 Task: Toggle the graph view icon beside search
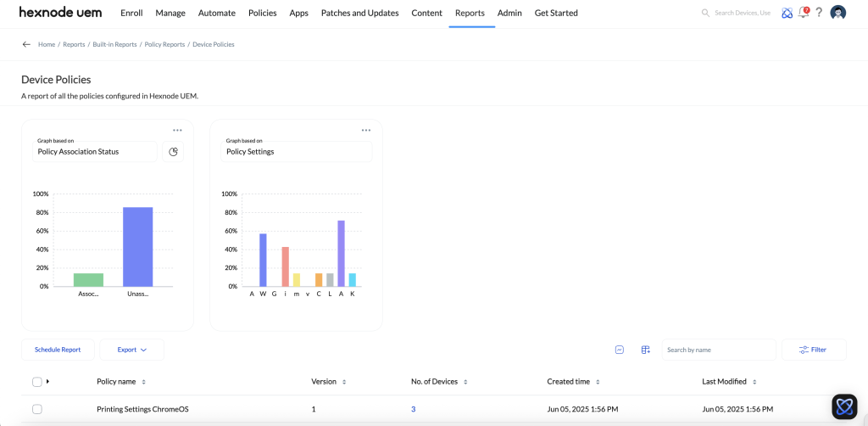pos(620,350)
